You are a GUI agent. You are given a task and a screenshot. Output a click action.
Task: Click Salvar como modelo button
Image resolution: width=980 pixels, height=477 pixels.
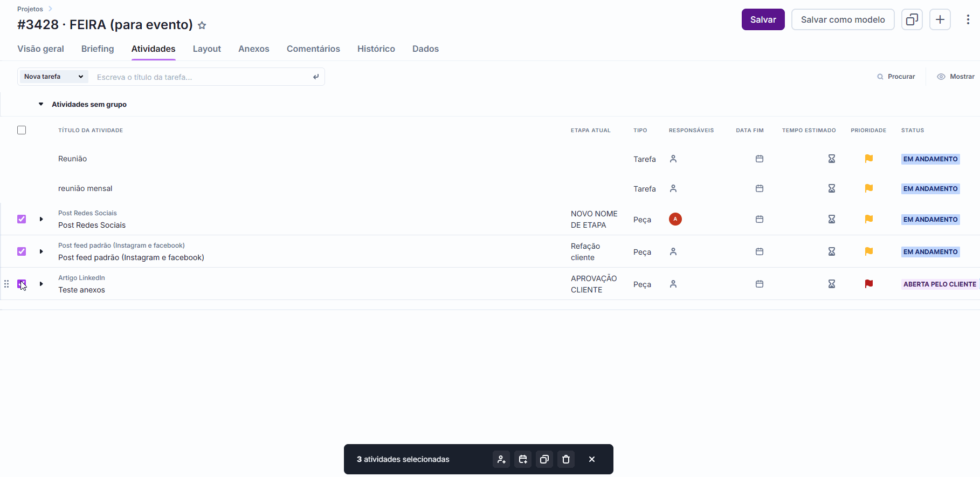[843, 19]
